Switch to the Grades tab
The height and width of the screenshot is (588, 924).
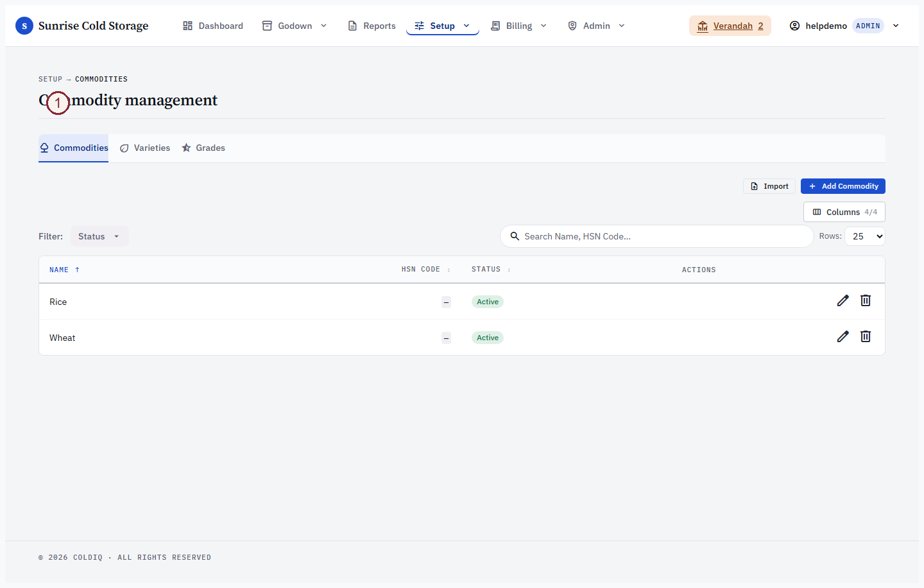point(203,148)
